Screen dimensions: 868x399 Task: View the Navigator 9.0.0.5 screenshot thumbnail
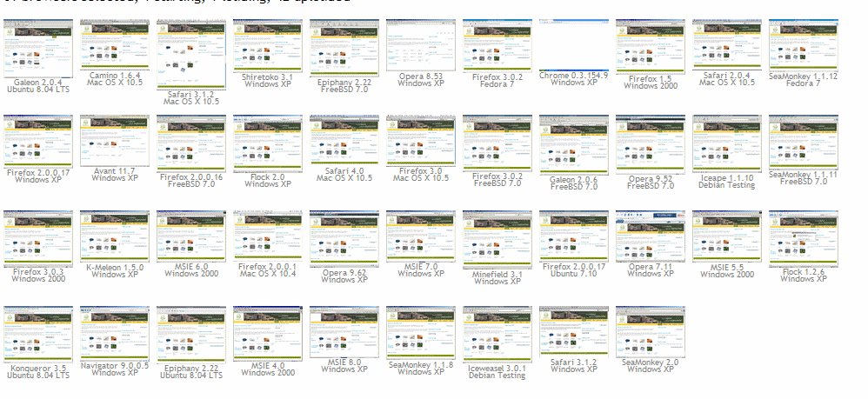(x=115, y=333)
